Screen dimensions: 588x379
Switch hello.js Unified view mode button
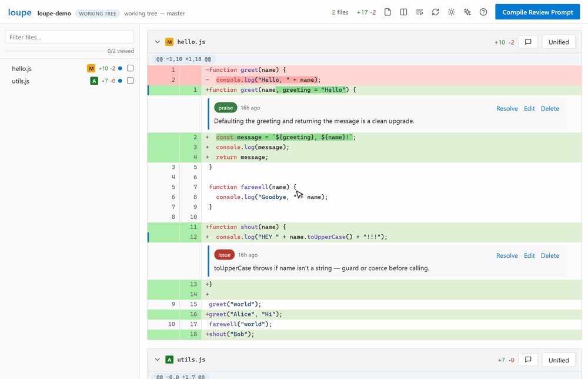coord(559,42)
